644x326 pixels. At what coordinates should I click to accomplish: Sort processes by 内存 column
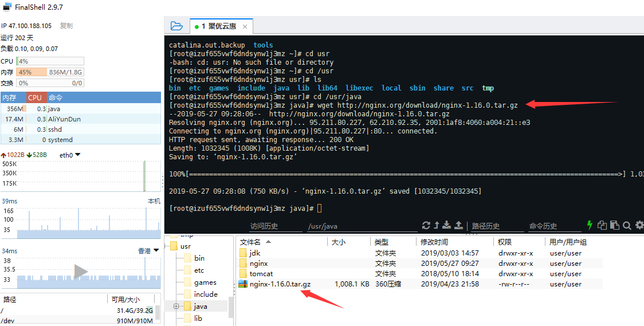[14, 98]
